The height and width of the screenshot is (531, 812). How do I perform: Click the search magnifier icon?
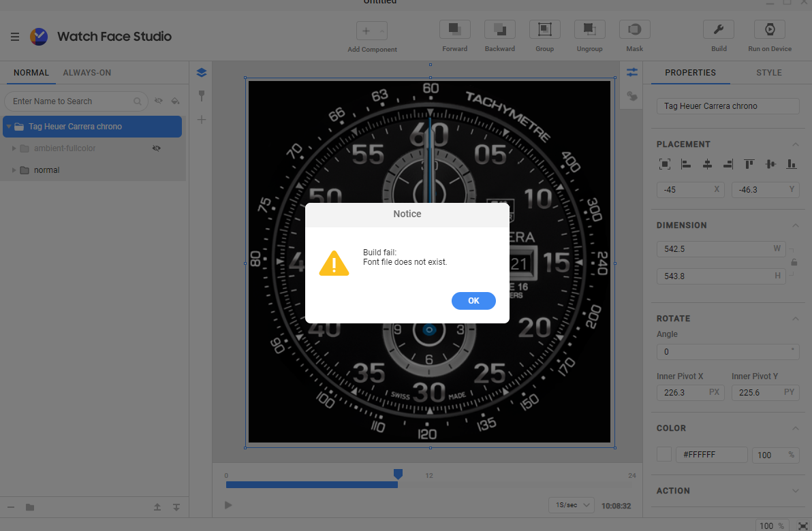(x=137, y=101)
